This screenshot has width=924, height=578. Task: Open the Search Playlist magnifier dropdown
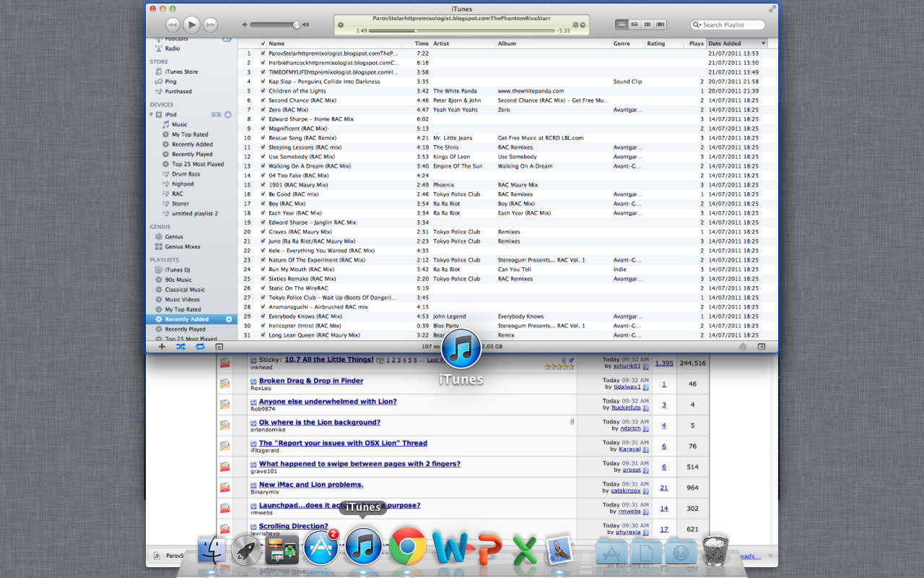697,25
